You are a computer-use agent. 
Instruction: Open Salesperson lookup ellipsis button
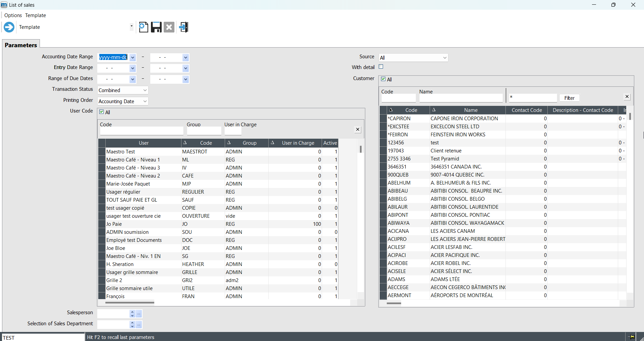tap(139, 314)
